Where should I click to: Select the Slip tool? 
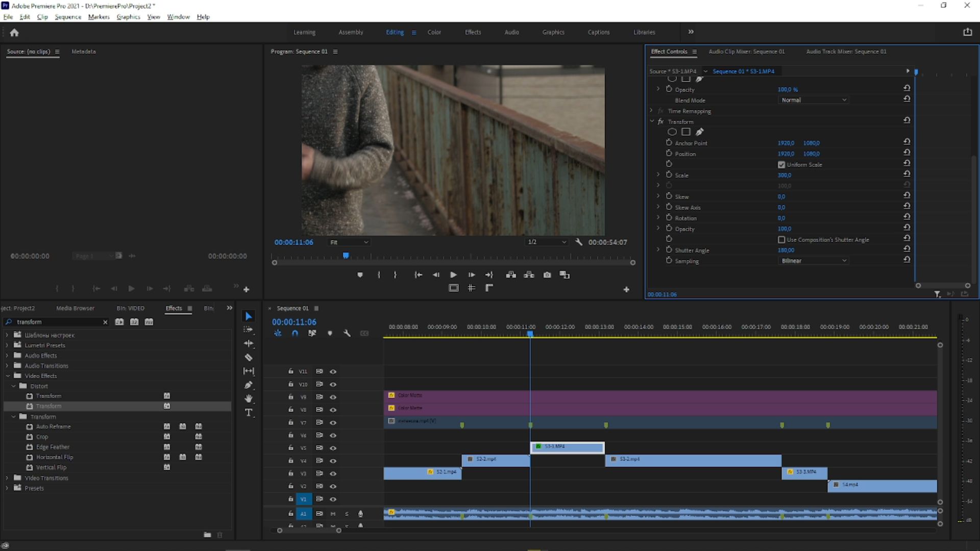point(249,371)
